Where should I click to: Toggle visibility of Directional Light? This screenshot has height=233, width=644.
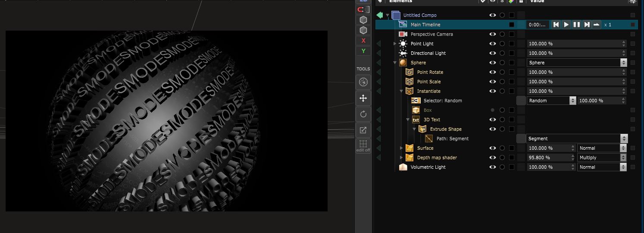coord(493,53)
